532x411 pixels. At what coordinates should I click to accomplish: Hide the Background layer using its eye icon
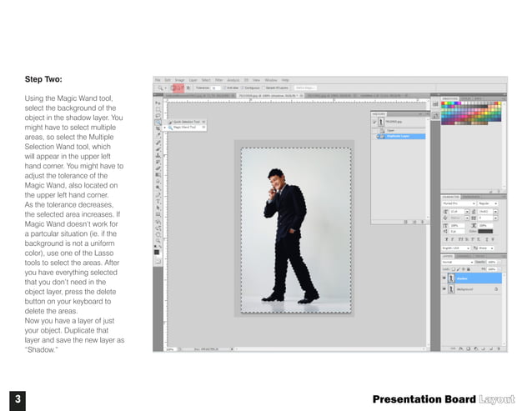point(444,288)
